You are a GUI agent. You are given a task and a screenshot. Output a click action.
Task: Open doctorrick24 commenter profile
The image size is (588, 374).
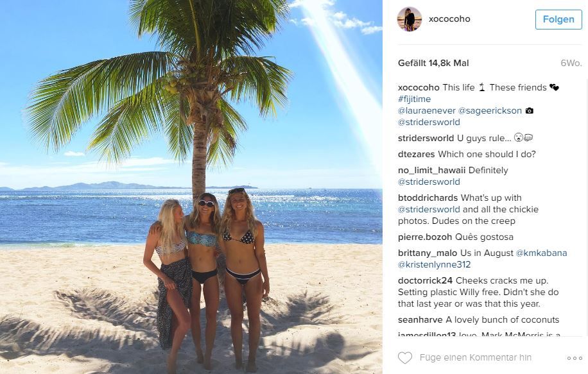425,281
